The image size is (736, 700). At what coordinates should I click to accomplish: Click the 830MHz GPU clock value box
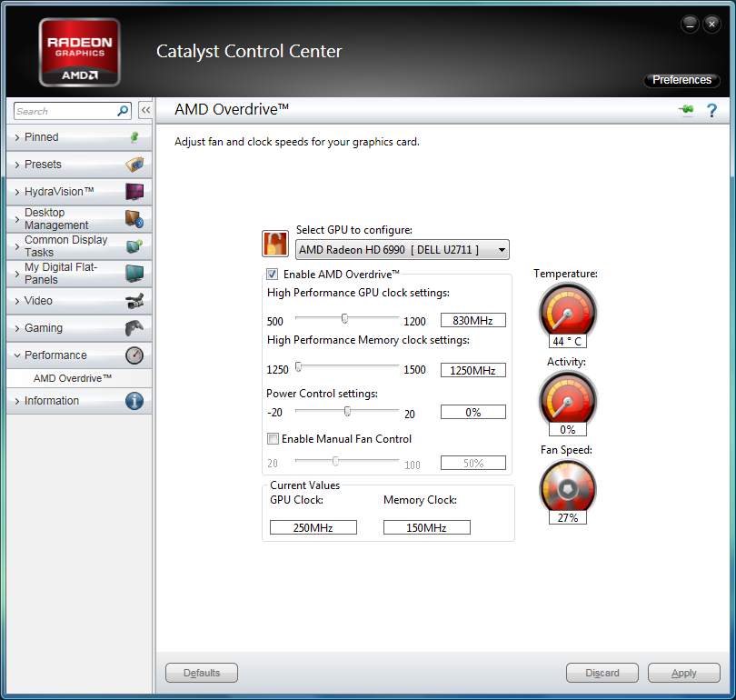(x=473, y=320)
